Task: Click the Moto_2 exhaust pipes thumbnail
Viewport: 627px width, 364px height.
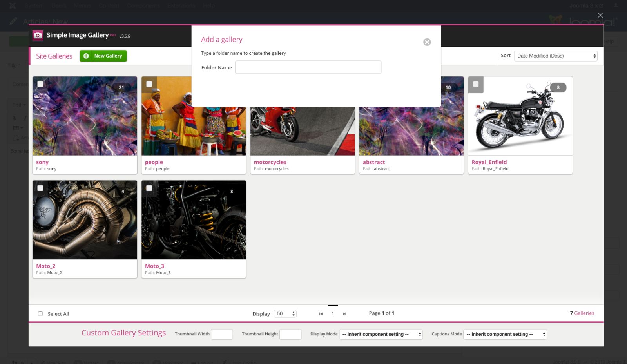Action: (x=85, y=220)
